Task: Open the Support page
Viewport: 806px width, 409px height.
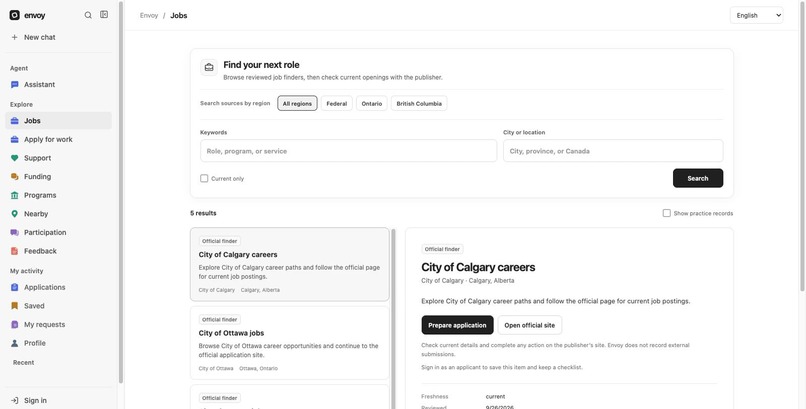Action: 59,158
